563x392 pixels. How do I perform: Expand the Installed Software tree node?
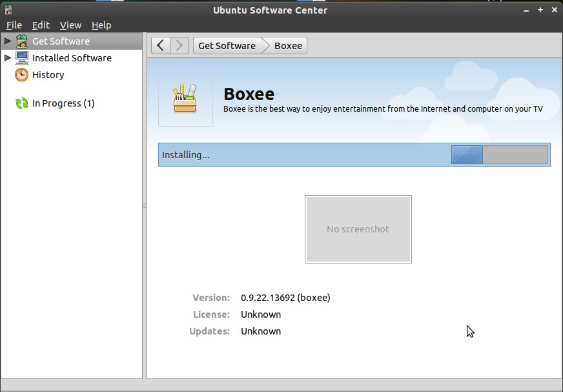point(8,57)
